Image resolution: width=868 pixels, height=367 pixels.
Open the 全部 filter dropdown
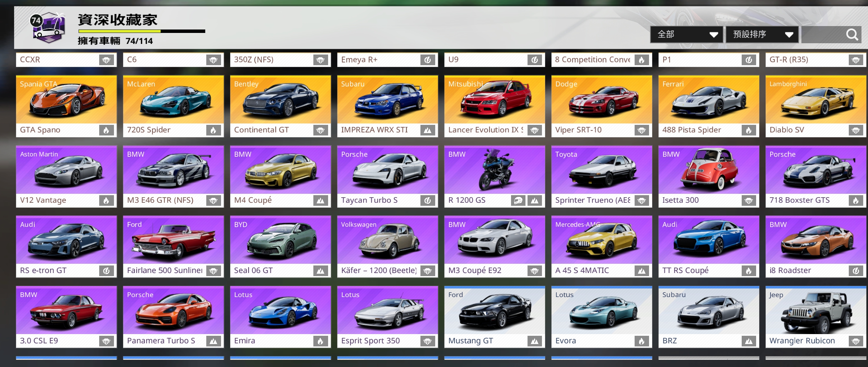pos(686,35)
